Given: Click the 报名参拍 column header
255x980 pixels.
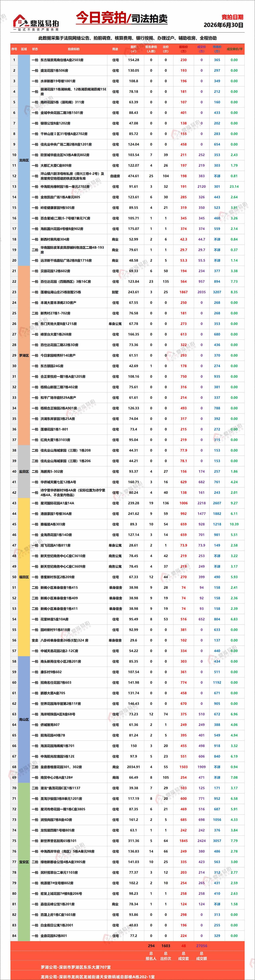Looking at the screenshot, I should (x=151, y=49).
